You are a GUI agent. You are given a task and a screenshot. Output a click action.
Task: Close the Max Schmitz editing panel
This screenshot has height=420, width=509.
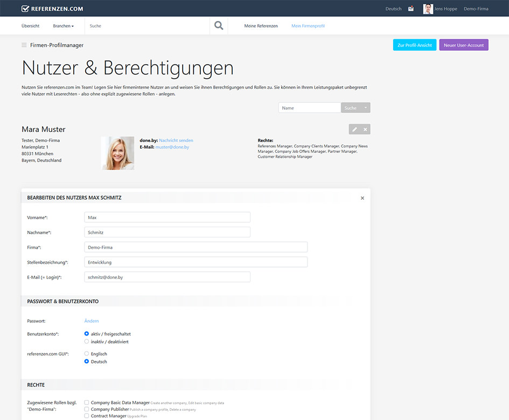click(362, 198)
